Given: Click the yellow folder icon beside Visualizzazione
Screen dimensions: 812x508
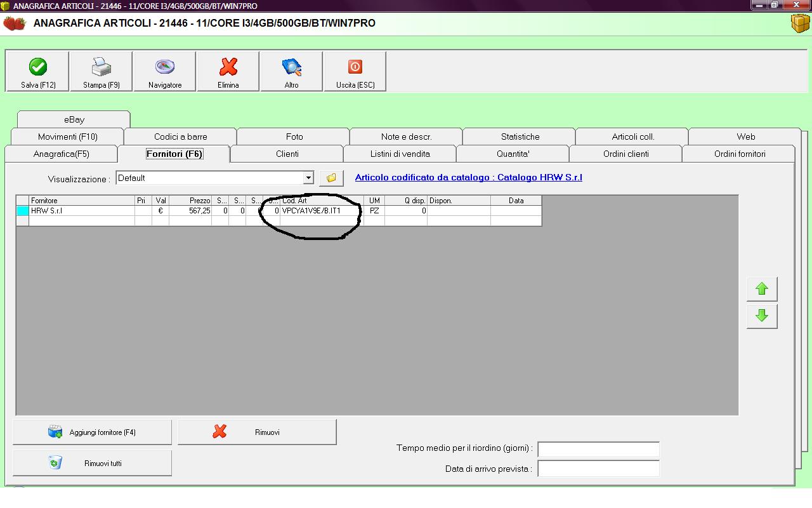Looking at the screenshot, I should (331, 178).
